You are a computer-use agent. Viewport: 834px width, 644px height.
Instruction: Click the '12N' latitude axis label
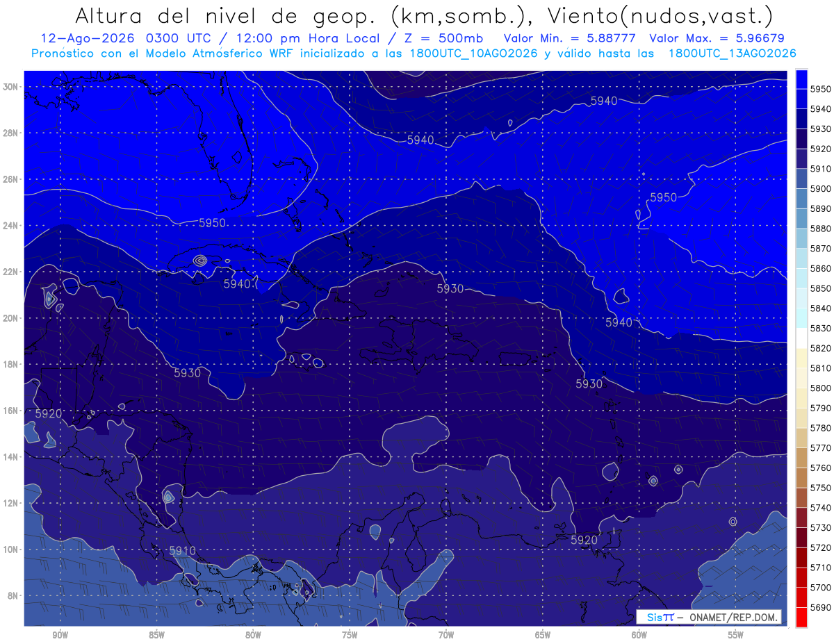(11, 503)
